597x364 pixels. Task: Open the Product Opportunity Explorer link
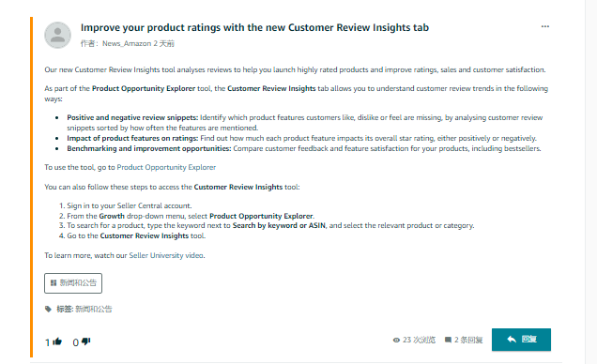click(166, 167)
